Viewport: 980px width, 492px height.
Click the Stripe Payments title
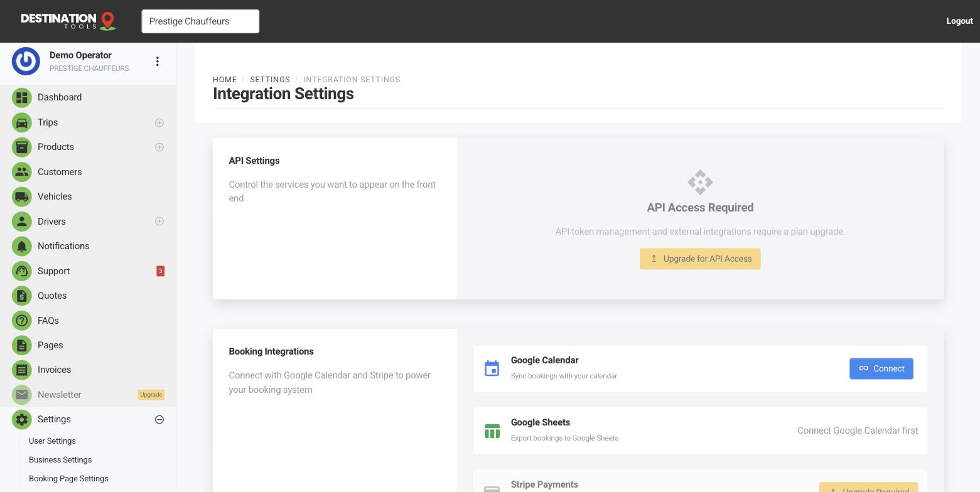pos(544,484)
